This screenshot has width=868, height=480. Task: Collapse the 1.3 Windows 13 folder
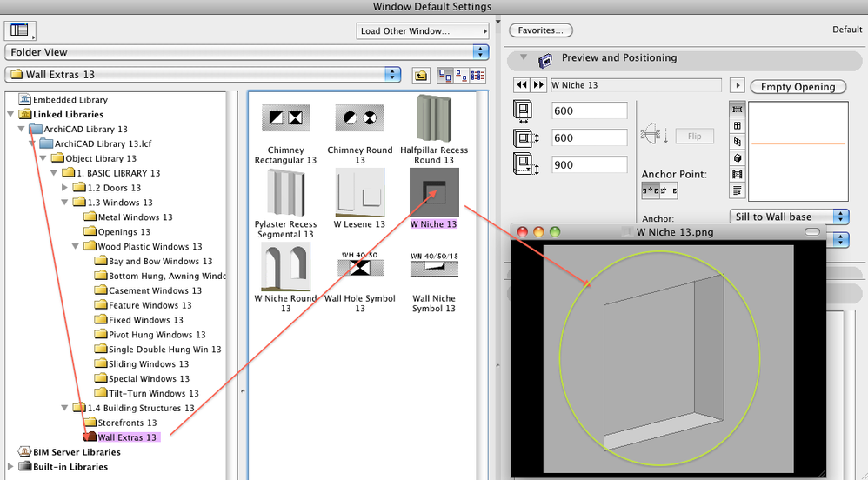click(x=64, y=203)
